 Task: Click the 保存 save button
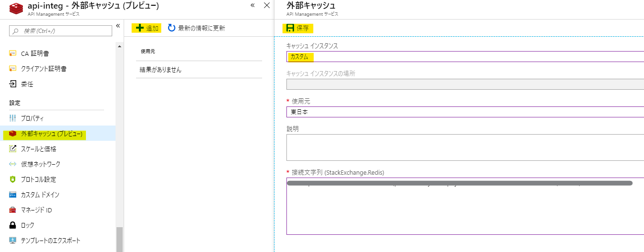coord(298,28)
